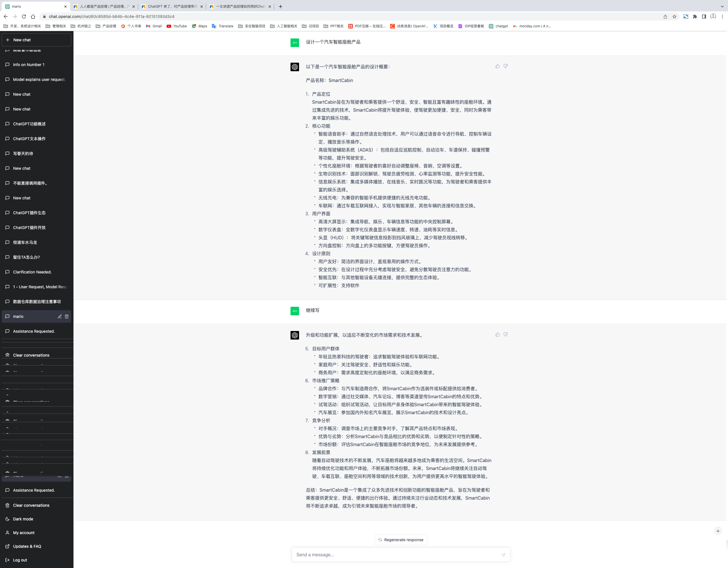Screen dimensions: 728x568
Task: Click the pencil icon to rename mario chat
Action: pyautogui.click(x=60, y=316)
